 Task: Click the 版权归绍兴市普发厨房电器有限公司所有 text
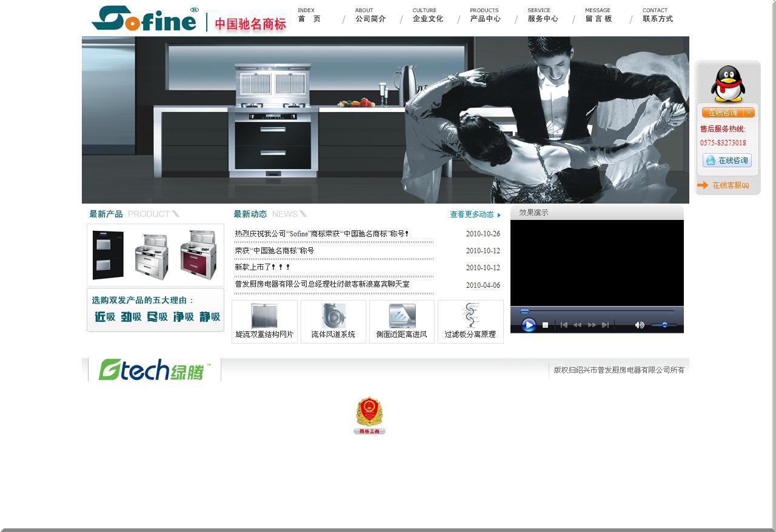619,370
